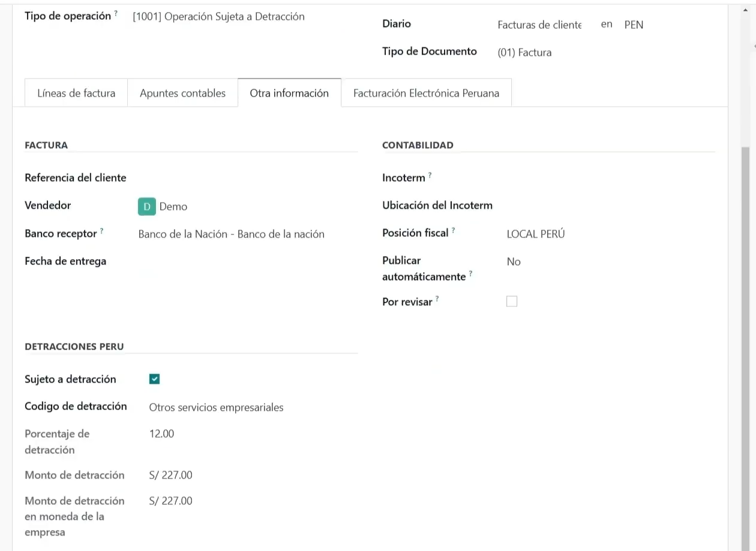The height and width of the screenshot is (551, 756).
Task: Toggle the Sujeto a detracción checkbox
Action: click(x=154, y=379)
